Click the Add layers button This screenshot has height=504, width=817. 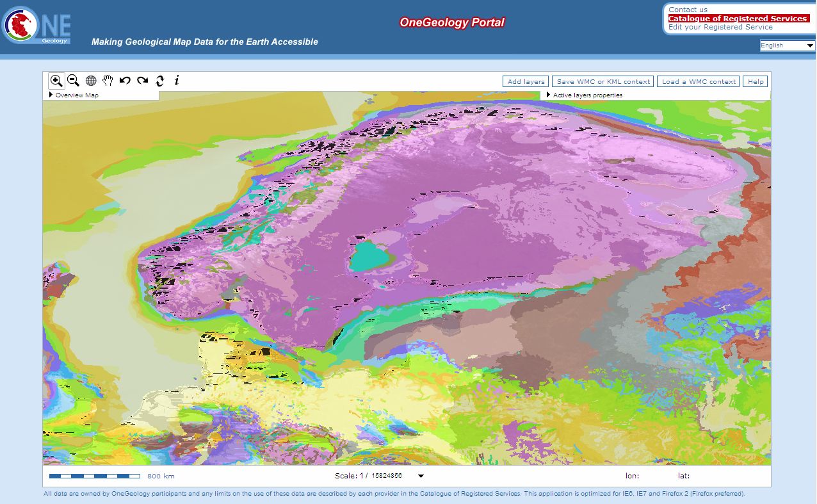click(526, 82)
